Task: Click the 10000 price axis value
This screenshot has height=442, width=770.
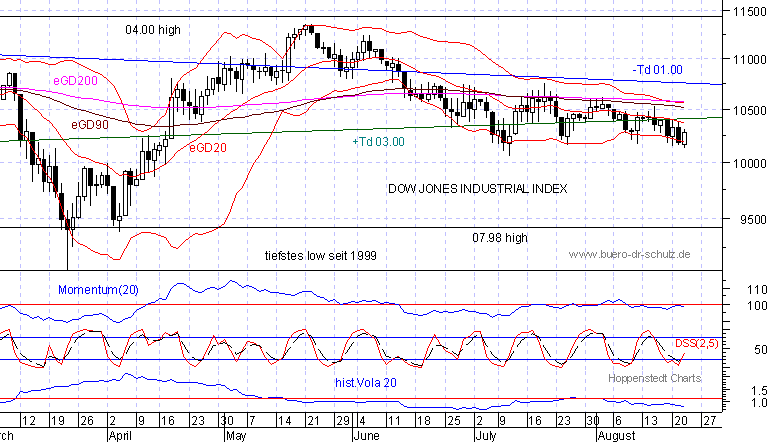Action: tap(749, 164)
